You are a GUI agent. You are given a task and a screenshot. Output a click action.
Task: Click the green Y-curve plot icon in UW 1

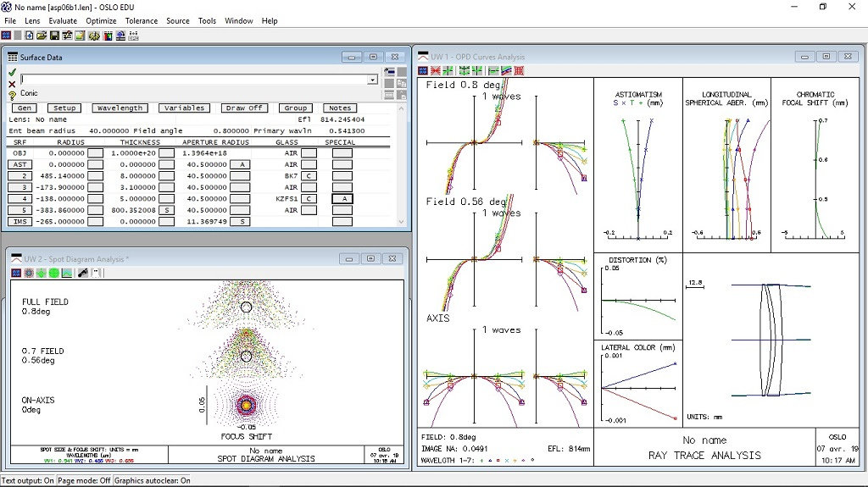point(476,71)
